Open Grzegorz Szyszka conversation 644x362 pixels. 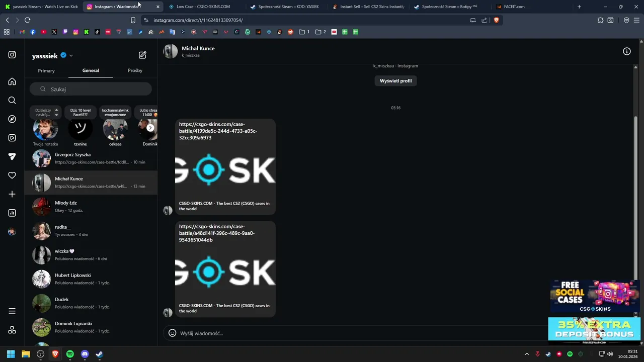tap(91, 158)
